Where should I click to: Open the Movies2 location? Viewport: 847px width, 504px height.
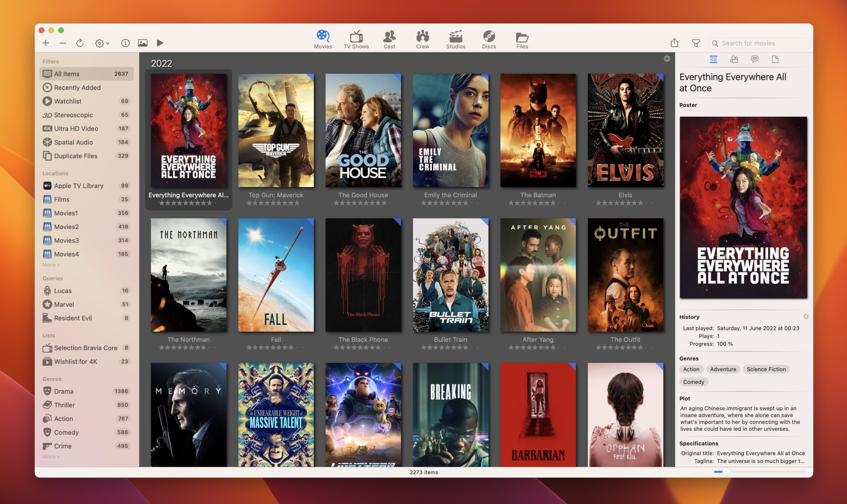[x=86, y=227]
